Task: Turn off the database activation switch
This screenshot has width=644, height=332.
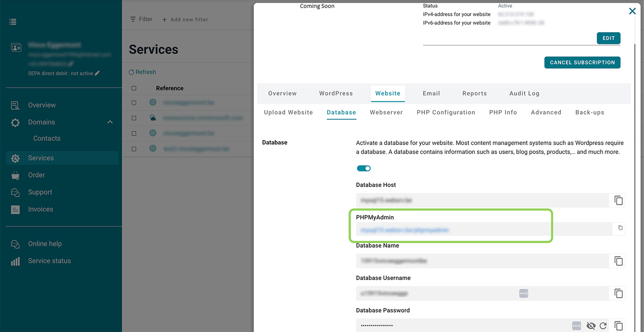Action: pyautogui.click(x=364, y=168)
